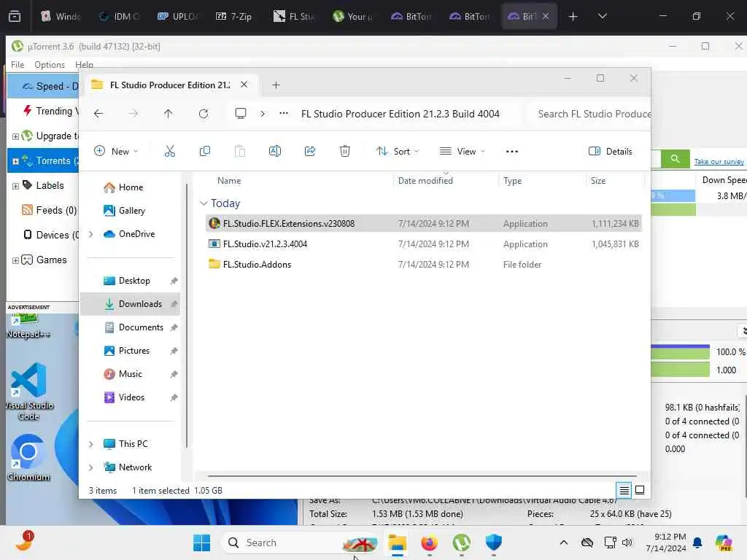Open File Explorer from the taskbar

pos(397,542)
